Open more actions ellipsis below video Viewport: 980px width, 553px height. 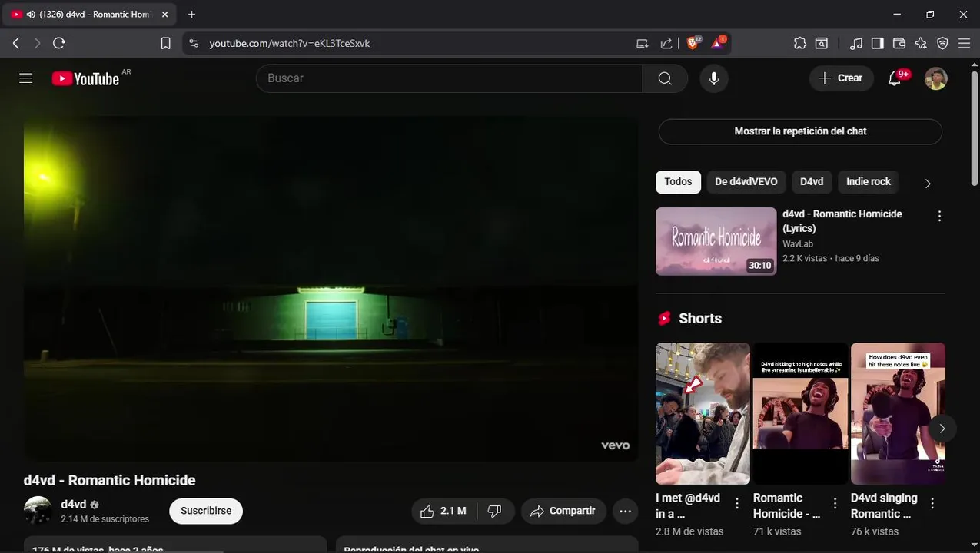pos(626,511)
